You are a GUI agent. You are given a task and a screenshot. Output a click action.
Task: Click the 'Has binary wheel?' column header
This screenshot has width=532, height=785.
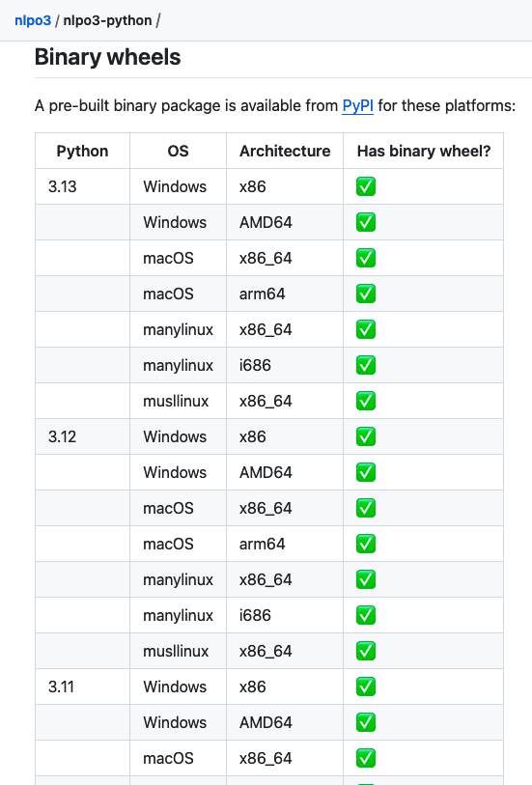424,151
